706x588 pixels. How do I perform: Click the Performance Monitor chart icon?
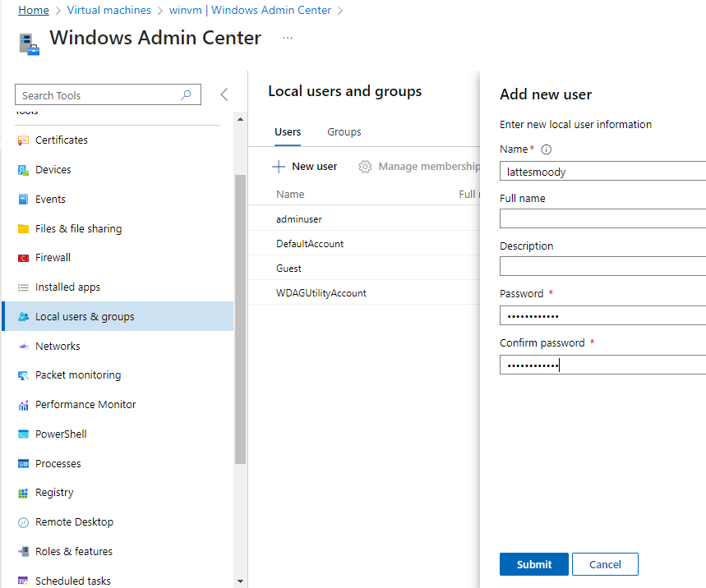click(x=23, y=405)
